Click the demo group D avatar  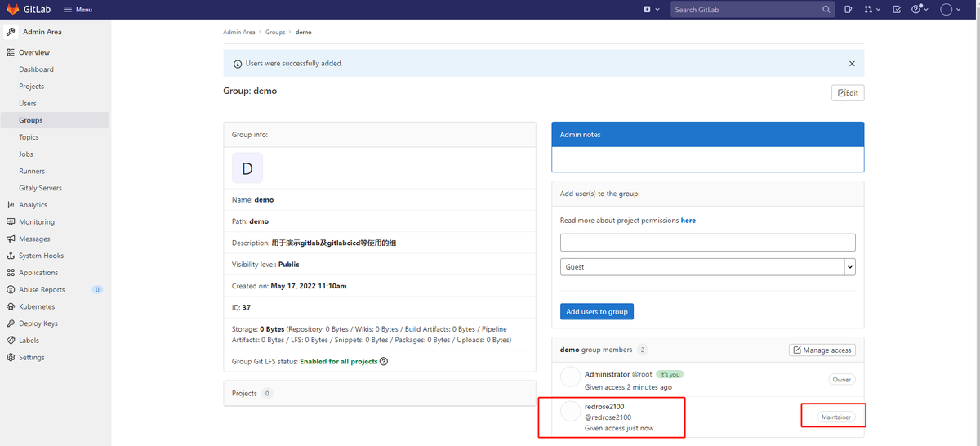(x=247, y=168)
